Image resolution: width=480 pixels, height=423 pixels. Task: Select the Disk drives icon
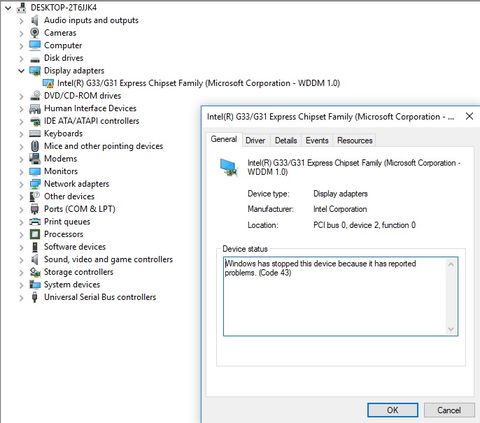[35, 59]
